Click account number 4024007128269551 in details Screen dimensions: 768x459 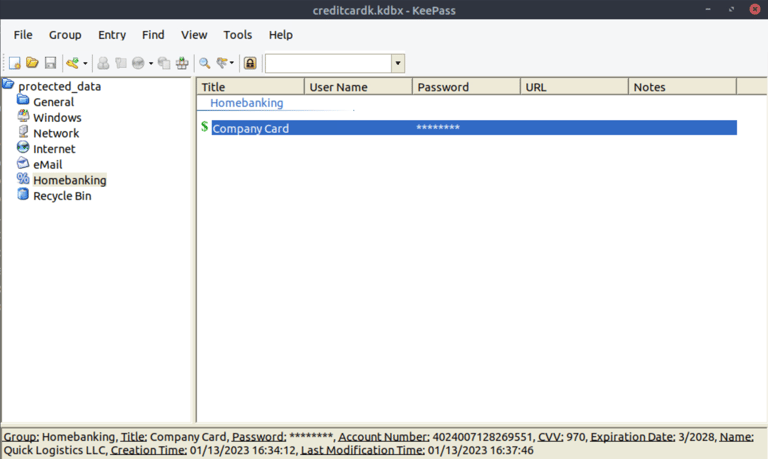482,437
